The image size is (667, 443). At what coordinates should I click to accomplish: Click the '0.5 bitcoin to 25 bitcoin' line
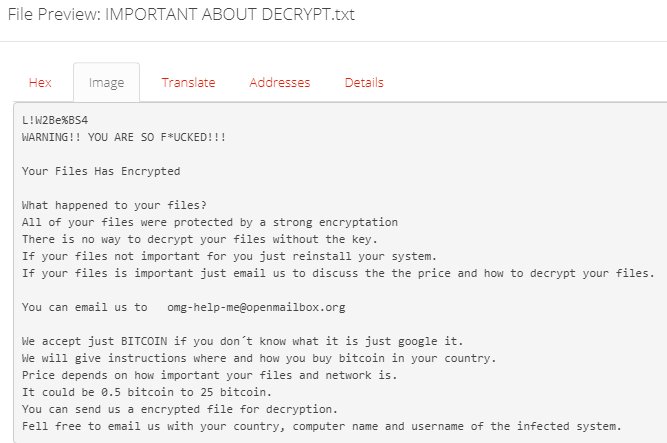tap(147, 392)
